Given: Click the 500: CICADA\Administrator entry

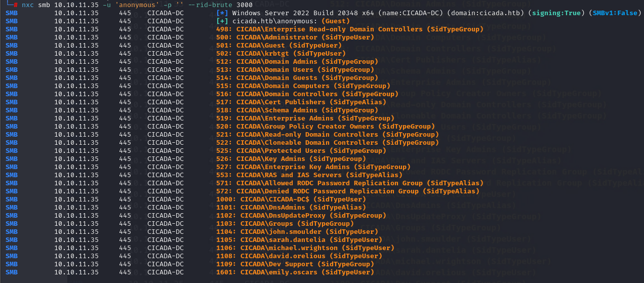Looking at the screenshot, I should point(291,37).
